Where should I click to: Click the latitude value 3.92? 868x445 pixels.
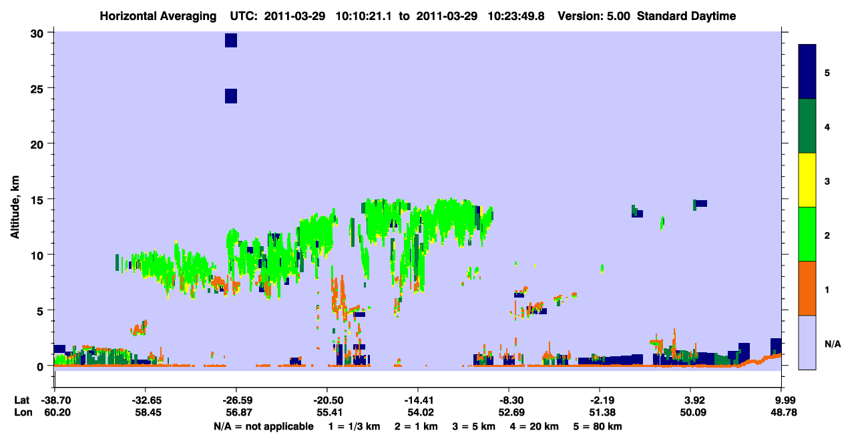tap(691, 401)
